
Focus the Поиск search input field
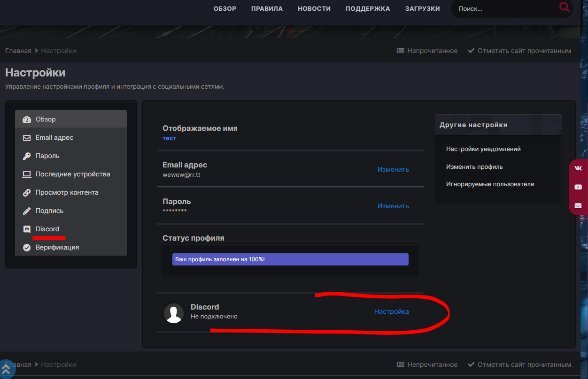(505, 8)
